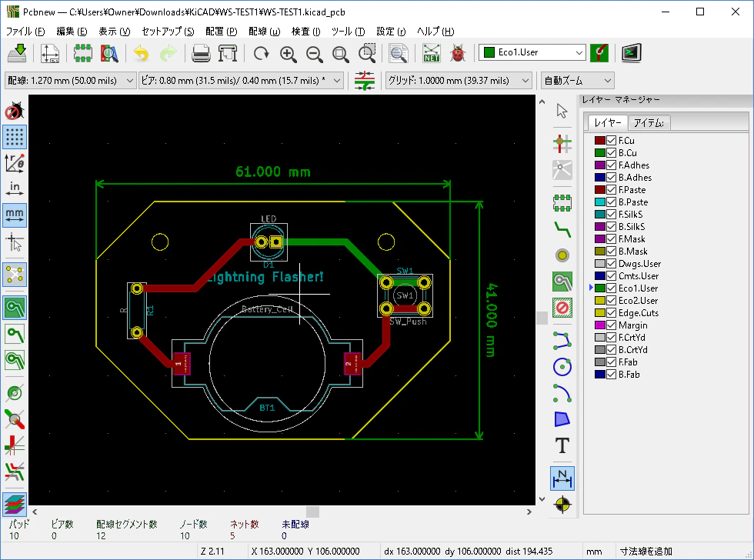754x560 pixels.
Task: Click the B.Cu green color swatch
Action: click(599, 153)
